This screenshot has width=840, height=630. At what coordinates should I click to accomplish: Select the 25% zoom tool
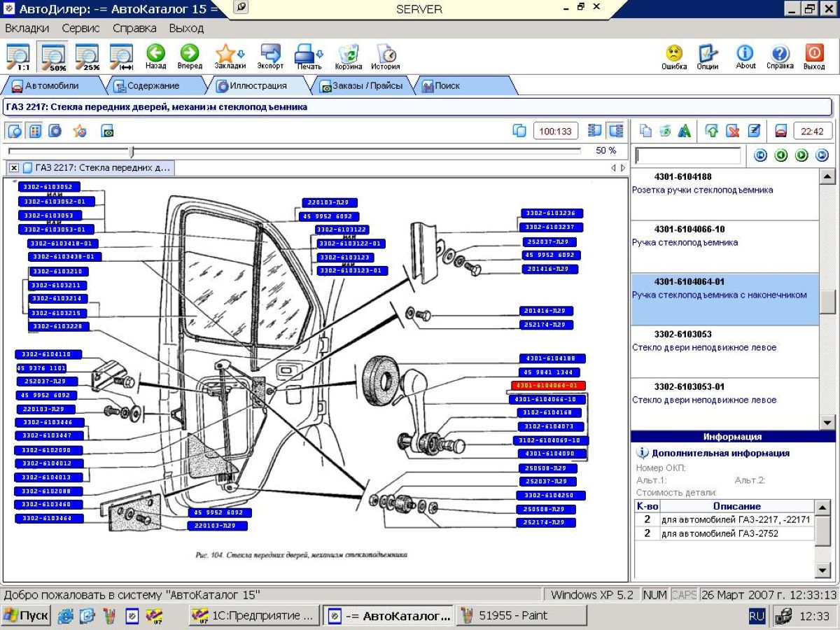[x=87, y=57]
